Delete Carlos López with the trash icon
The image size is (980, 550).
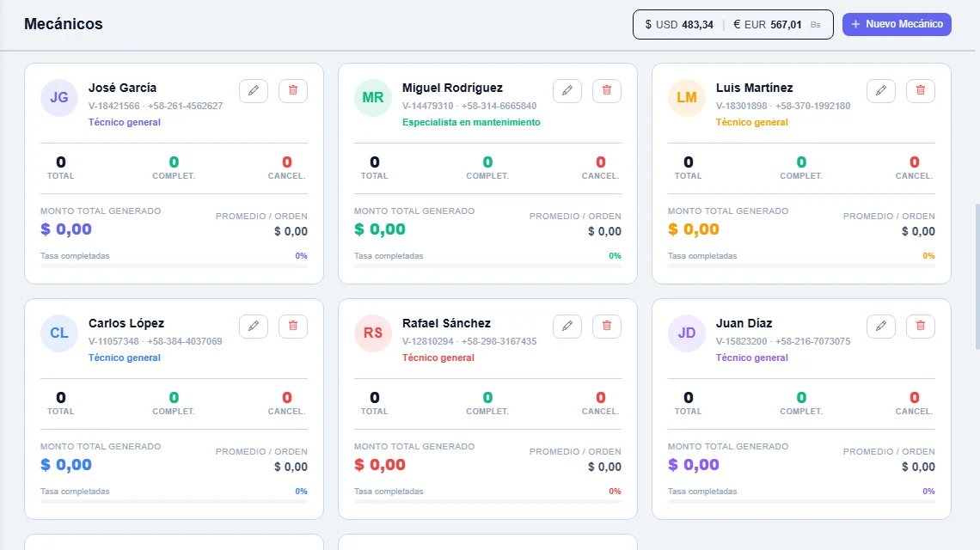pos(293,327)
